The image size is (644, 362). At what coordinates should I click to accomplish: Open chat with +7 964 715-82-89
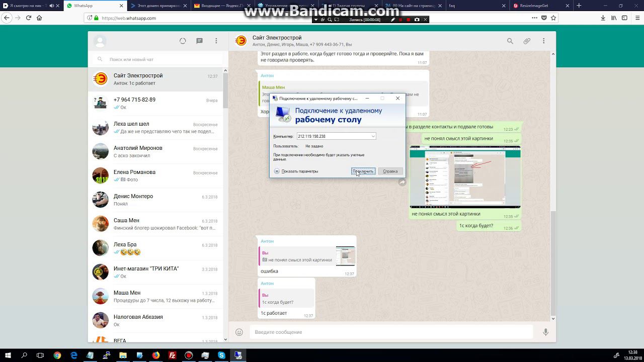(155, 104)
